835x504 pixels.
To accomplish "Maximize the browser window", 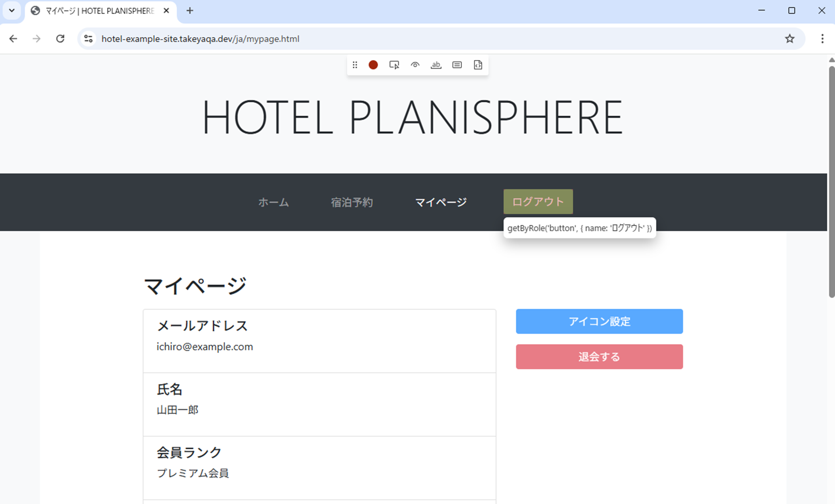I will click(x=792, y=11).
